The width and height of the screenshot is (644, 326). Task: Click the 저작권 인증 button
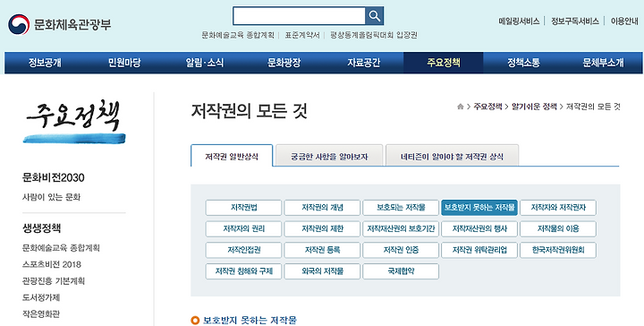coord(401,250)
